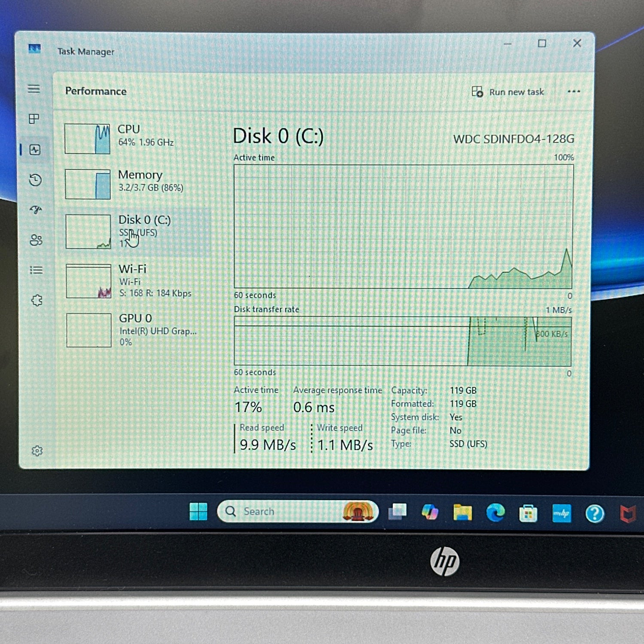Click Run new task button
This screenshot has width=644, height=644.
508,92
